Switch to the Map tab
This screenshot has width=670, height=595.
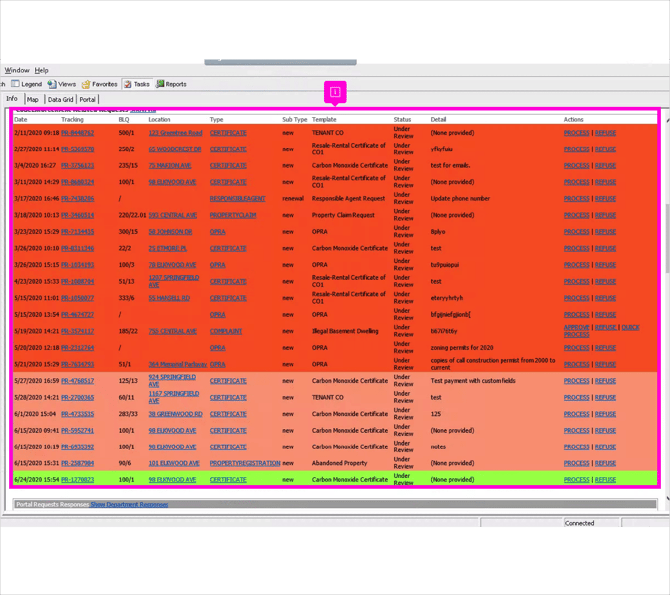(32, 100)
